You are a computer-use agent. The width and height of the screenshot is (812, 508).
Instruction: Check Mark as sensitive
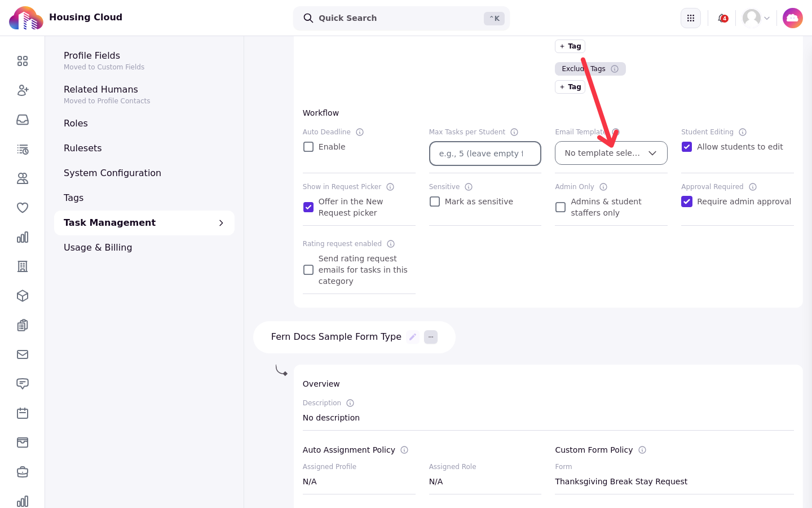435,202
